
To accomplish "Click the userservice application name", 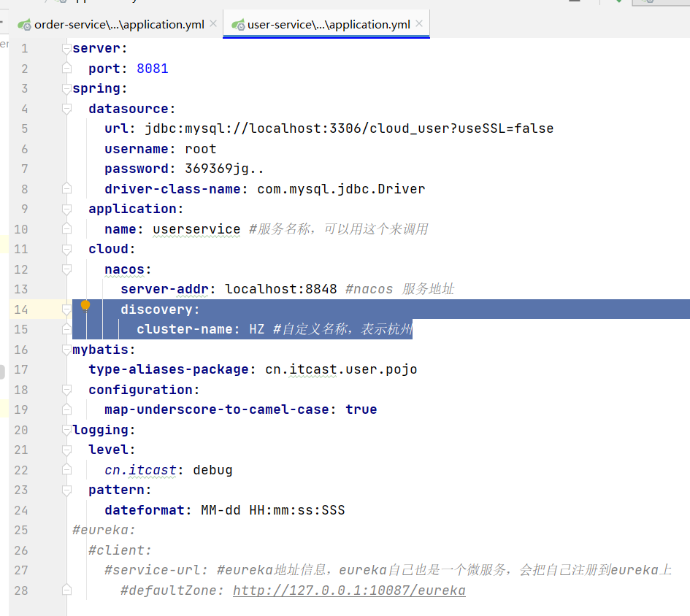I will (x=196, y=229).
